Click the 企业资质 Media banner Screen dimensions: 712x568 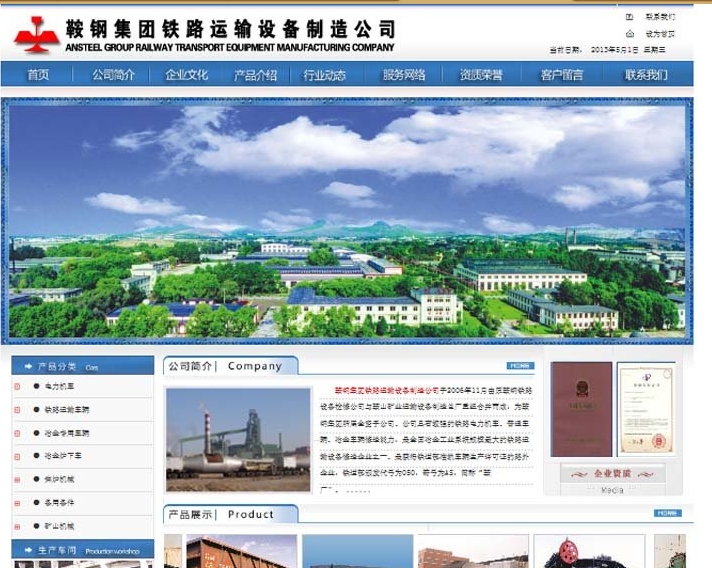click(x=613, y=479)
